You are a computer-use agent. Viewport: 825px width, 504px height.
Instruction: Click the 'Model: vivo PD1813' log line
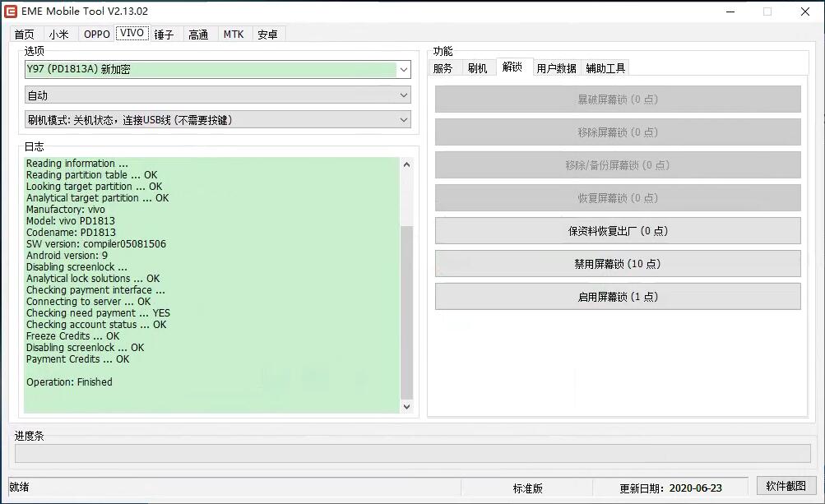pyautogui.click(x=71, y=221)
